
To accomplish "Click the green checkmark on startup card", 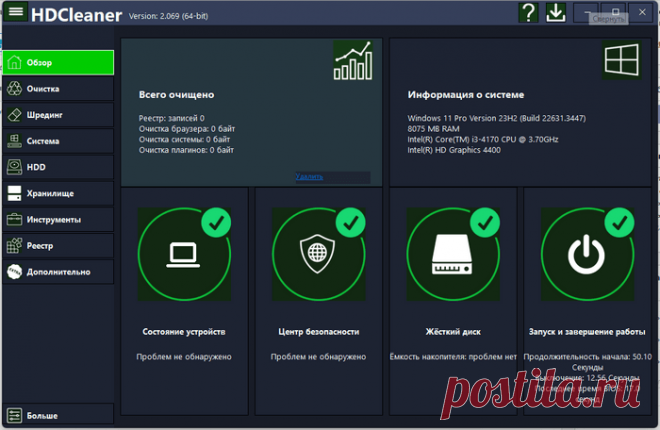I will pos(619,223).
